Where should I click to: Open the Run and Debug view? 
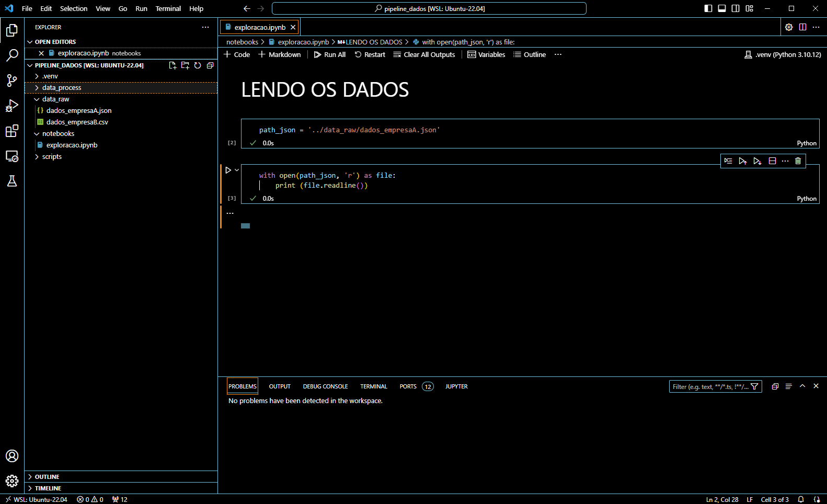coord(12,106)
